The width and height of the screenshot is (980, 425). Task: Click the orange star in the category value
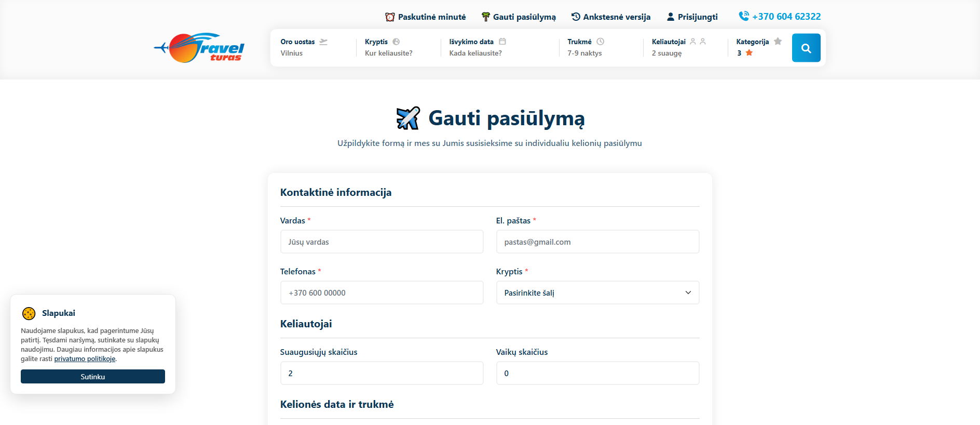749,53
